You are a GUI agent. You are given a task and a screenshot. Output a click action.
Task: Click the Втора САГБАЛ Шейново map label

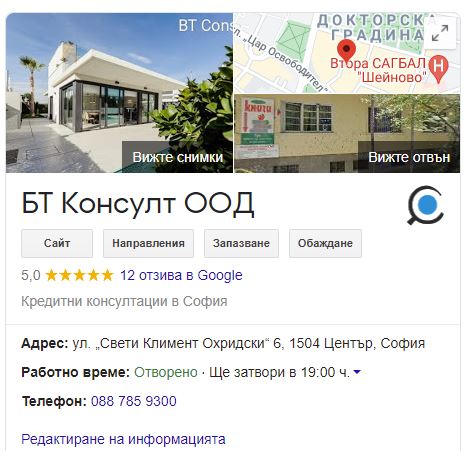pos(378,70)
